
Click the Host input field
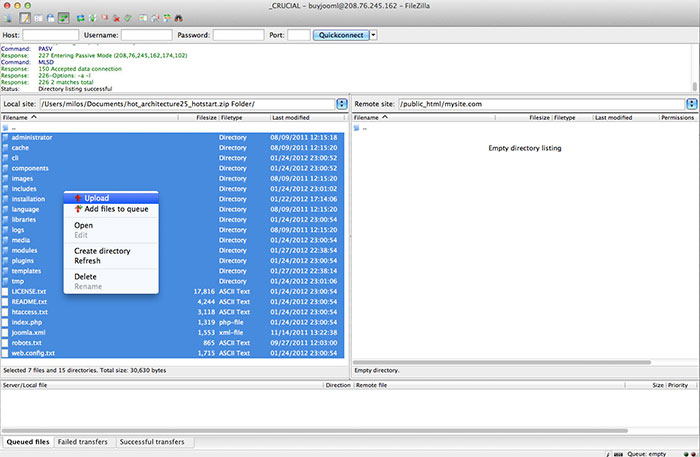pyautogui.click(x=50, y=35)
